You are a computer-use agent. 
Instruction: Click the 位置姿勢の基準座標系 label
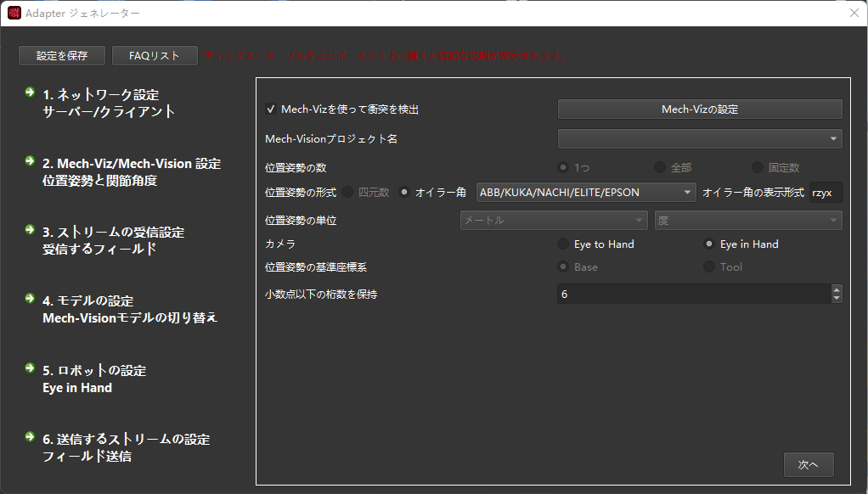coord(316,267)
